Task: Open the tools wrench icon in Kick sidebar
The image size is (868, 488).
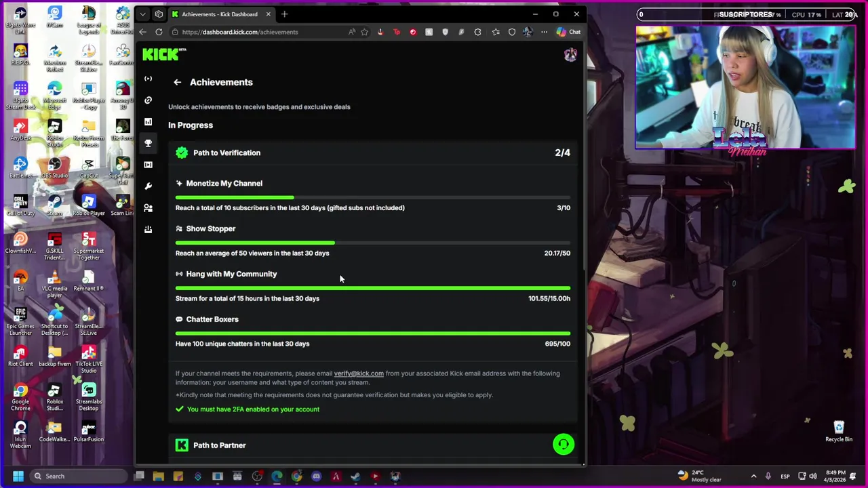Action: (x=148, y=186)
